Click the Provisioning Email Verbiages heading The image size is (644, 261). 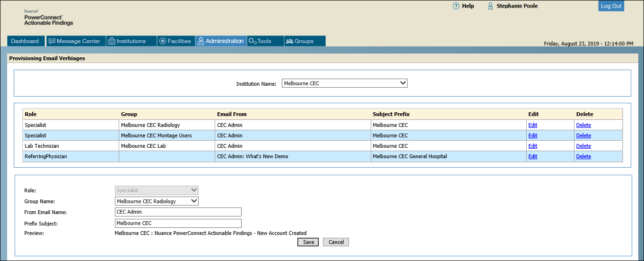(47, 59)
